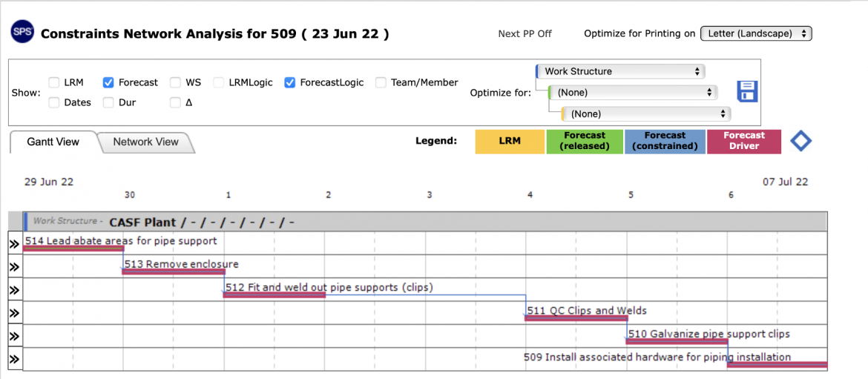
Task: Open the Work Structure optimize dropdown
Action: (620, 71)
